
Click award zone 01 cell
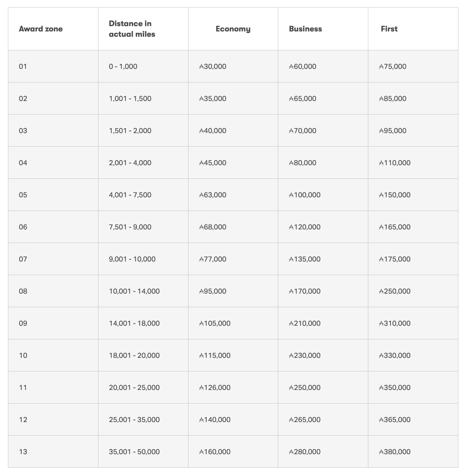(x=23, y=67)
